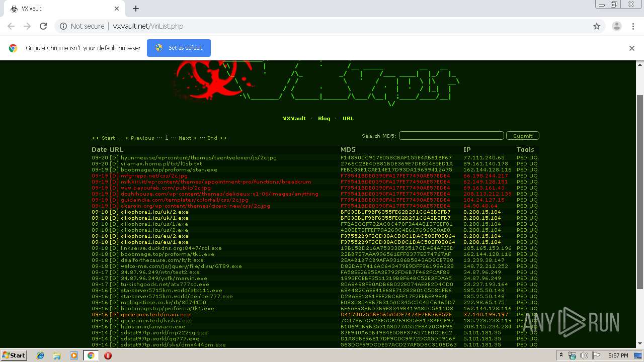
Task: Close the VX Vault browser tab
Action: (117, 9)
